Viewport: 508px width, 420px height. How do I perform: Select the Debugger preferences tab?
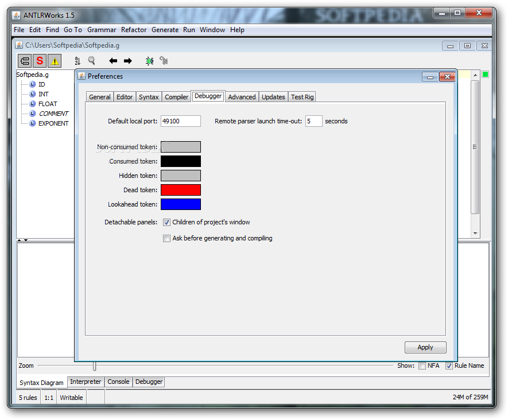208,96
